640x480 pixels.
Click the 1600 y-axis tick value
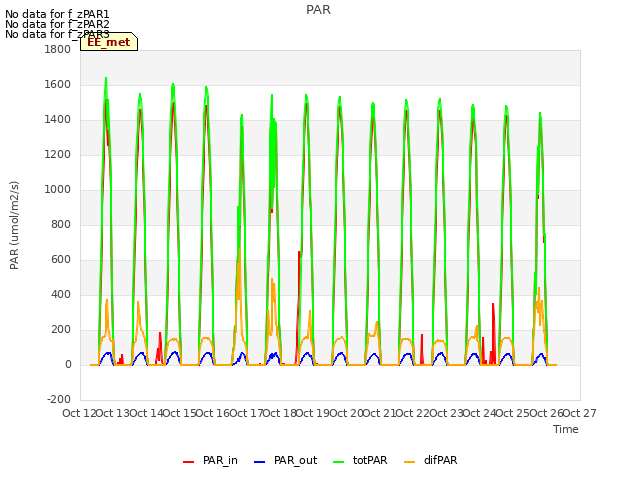coord(58,84)
